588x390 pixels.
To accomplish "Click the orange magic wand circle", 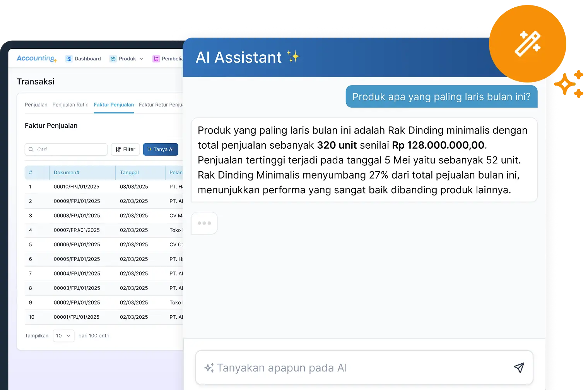I will coord(528,44).
